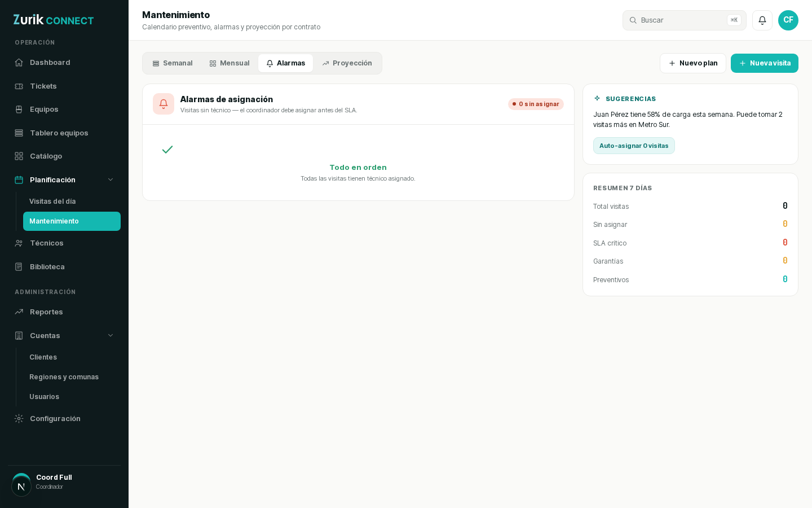The image size is (812, 508).
Task: Open the Tickets sidebar icon
Action: point(19,86)
